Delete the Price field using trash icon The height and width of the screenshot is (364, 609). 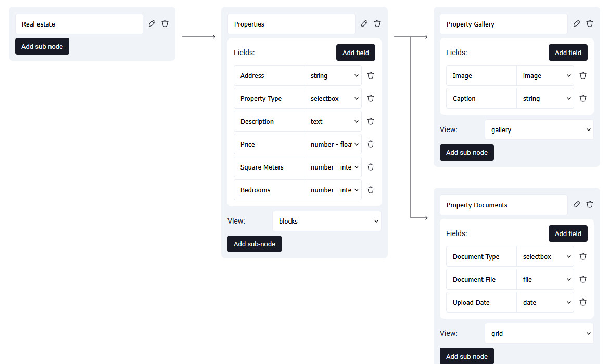[x=371, y=144]
